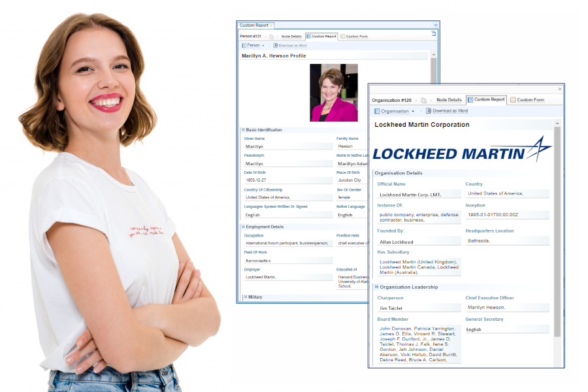Click Date Of Birth value 1953-12-27
Screen dimensions: 588x392
tap(288, 180)
